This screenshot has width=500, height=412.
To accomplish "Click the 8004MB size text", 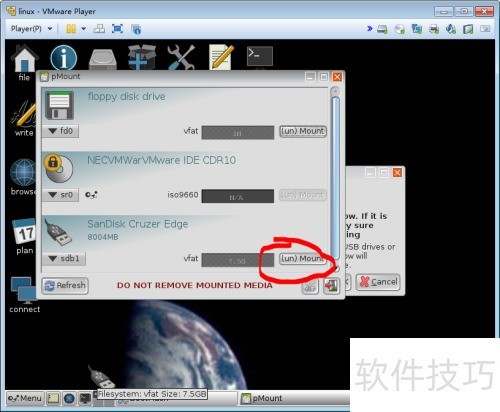I will [x=103, y=237].
